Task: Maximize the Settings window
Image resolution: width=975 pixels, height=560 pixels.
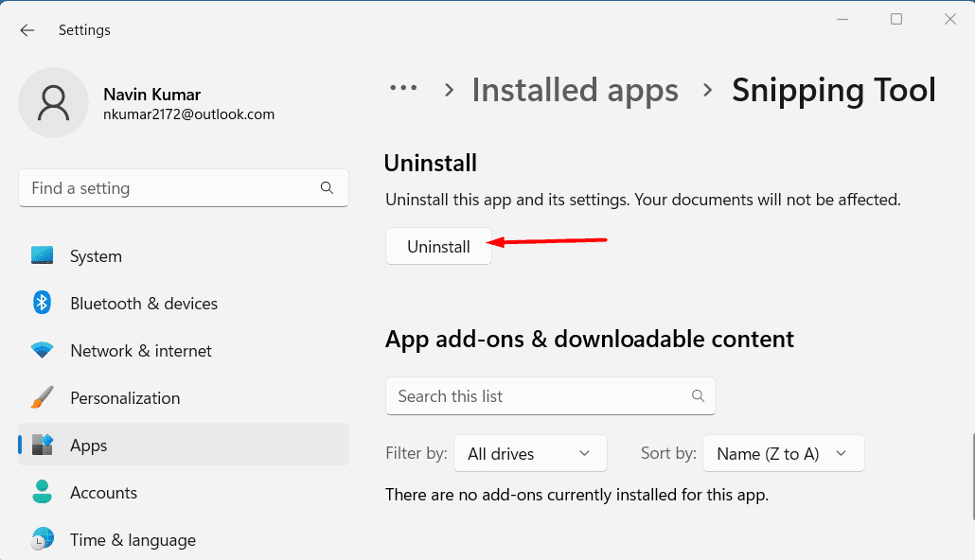Action: (x=896, y=19)
